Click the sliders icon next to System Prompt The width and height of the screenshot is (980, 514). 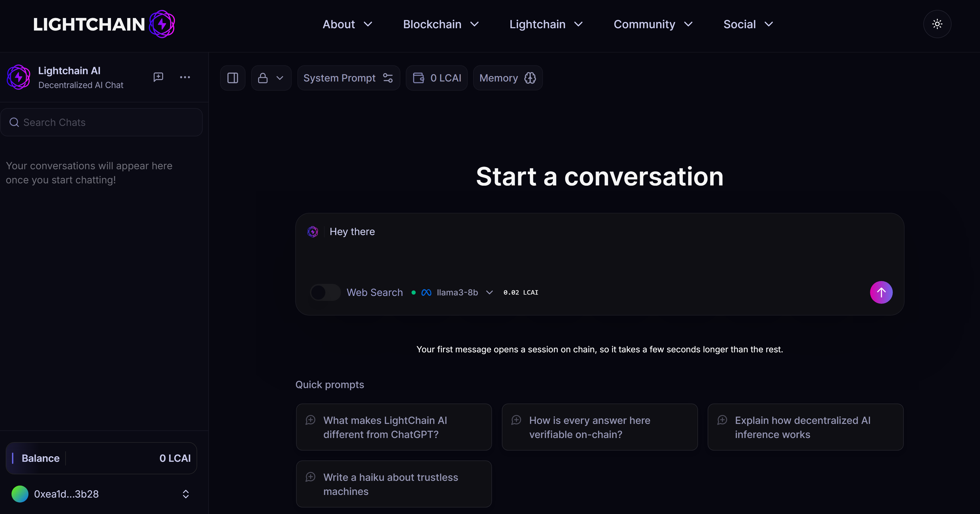click(388, 78)
